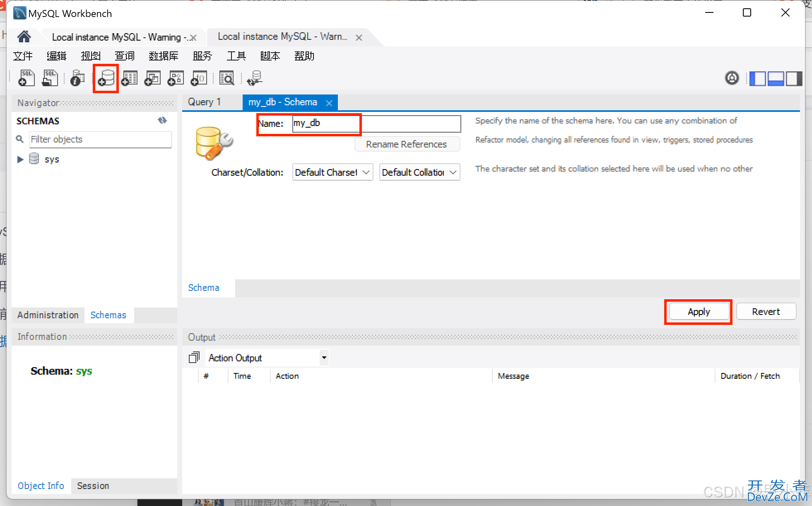Open the 编辑 menu
This screenshot has width=812, height=506.
point(56,56)
